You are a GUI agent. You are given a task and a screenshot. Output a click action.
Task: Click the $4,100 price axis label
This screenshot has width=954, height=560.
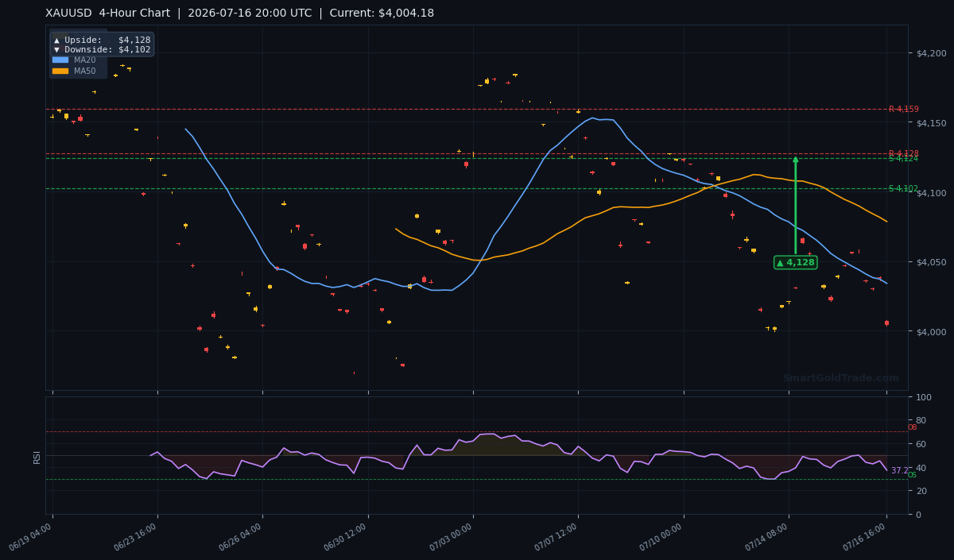pos(931,193)
